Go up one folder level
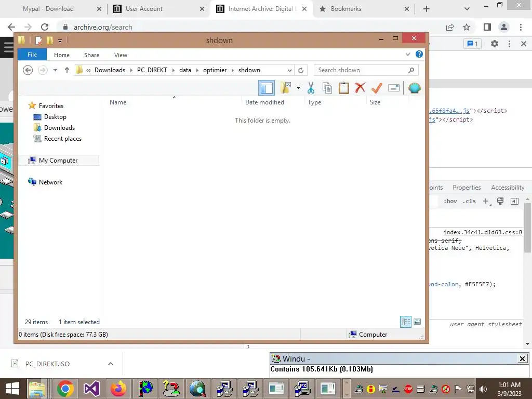The image size is (532, 399). pos(67,70)
